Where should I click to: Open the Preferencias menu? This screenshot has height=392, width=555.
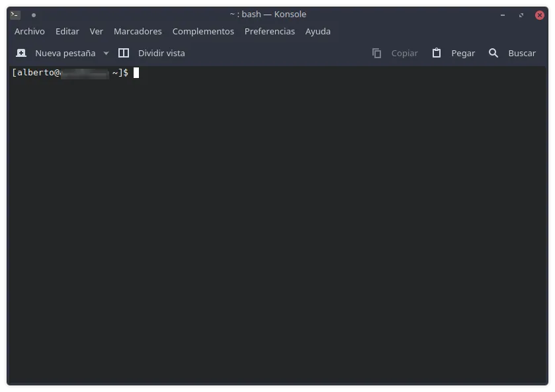point(269,31)
